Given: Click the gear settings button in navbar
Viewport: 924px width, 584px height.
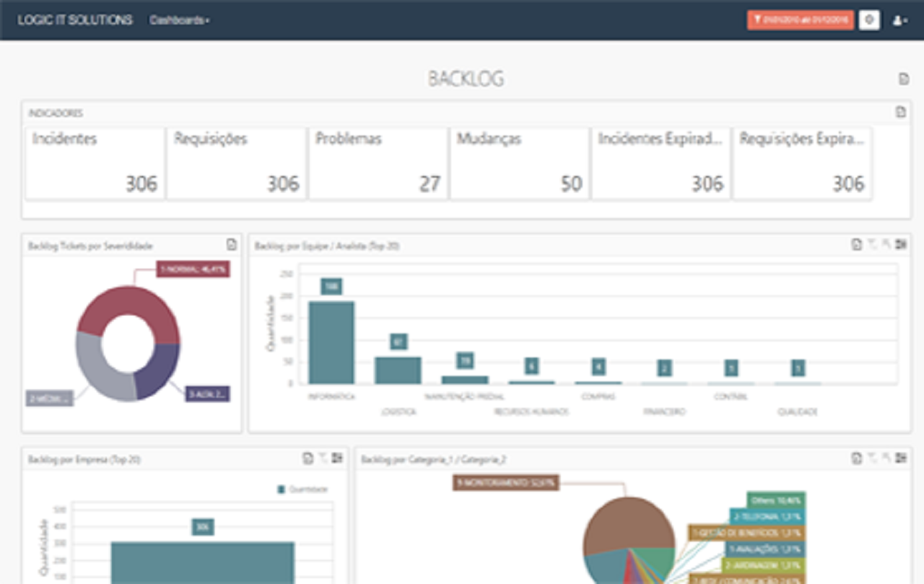Looking at the screenshot, I should click(x=869, y=20).
